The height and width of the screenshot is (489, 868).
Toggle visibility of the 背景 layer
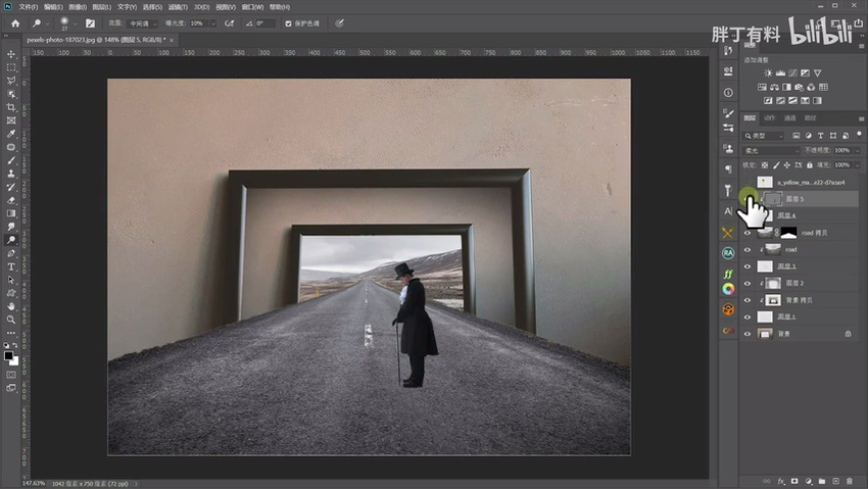point(747,333)
